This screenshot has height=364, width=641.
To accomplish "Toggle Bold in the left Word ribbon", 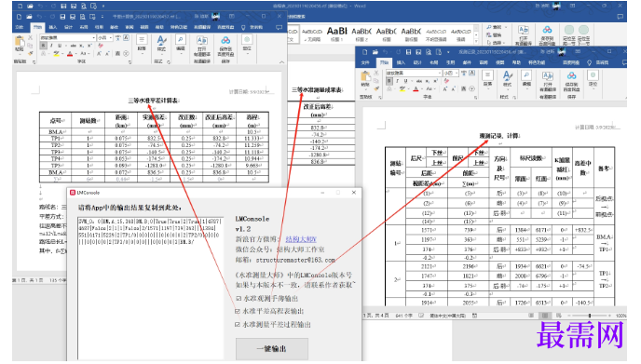I will [44, 46].
